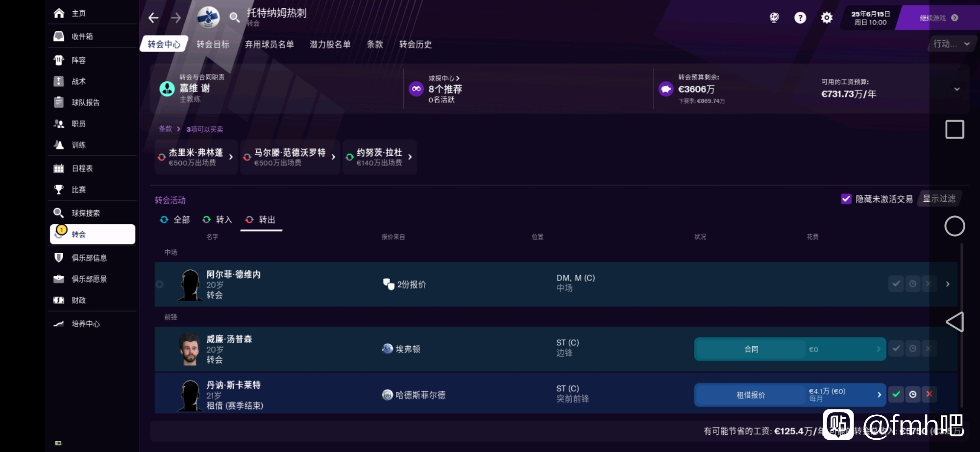Tap the Android home circle button

(x=955, y=226)
